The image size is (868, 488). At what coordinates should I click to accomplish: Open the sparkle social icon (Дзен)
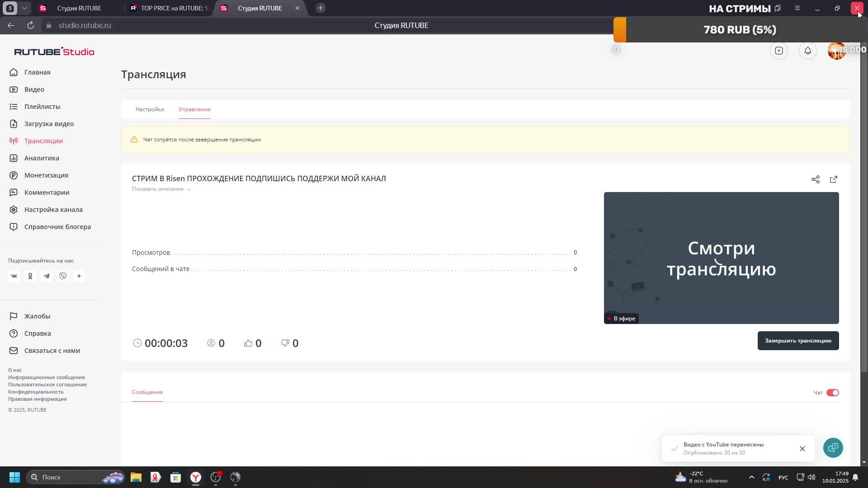tap(79, 276)
